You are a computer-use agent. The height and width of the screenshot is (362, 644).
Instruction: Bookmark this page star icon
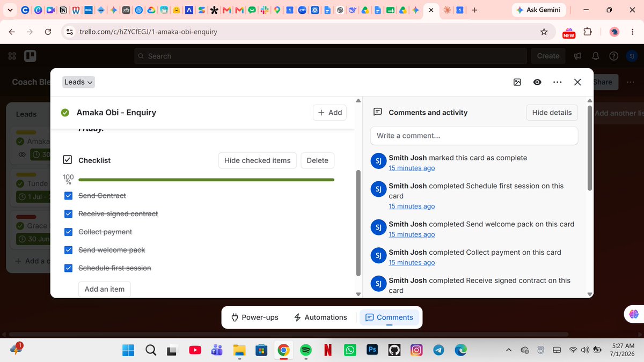[x=544, y=32]
